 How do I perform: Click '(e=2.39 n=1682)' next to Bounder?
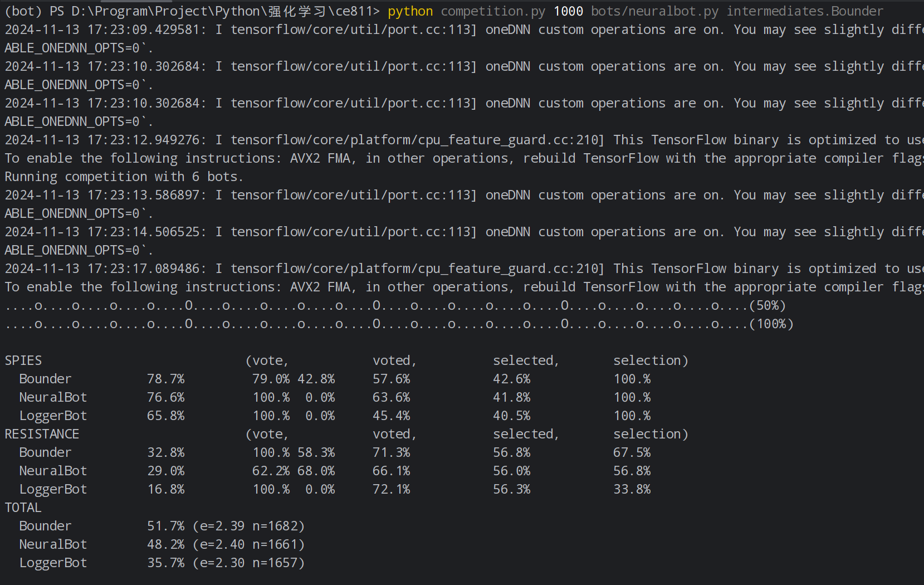(248, 526)
